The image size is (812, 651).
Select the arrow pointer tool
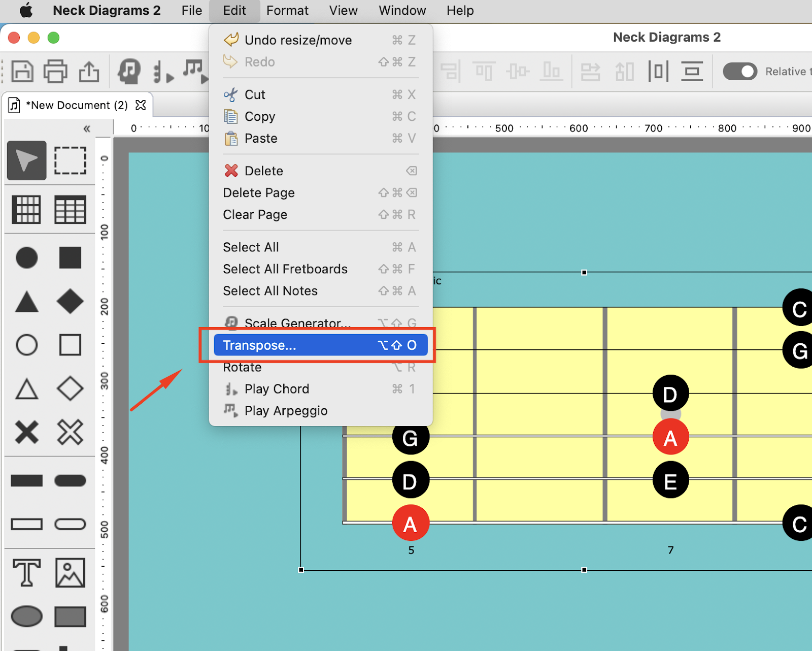click(x=27, y=160)
